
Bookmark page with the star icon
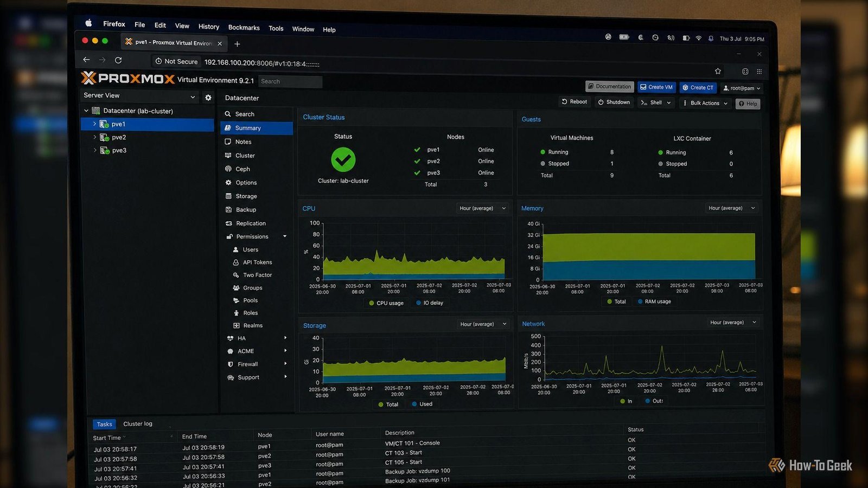pos(718,71)
